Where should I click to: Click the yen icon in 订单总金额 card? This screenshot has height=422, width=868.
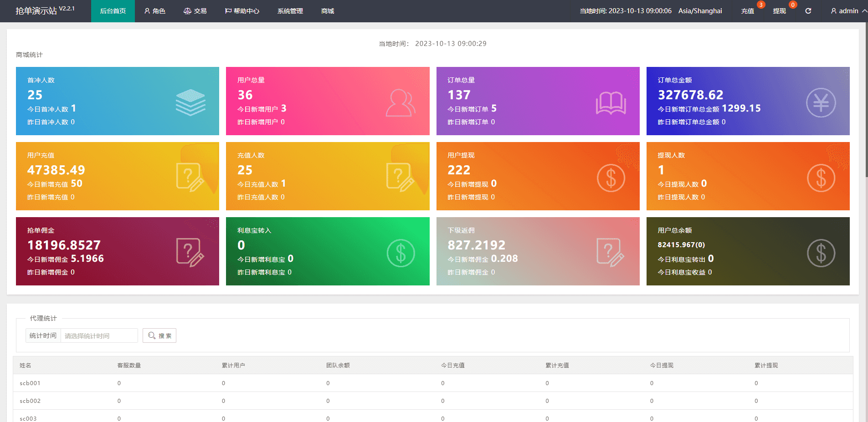click(x=821, y=103)
